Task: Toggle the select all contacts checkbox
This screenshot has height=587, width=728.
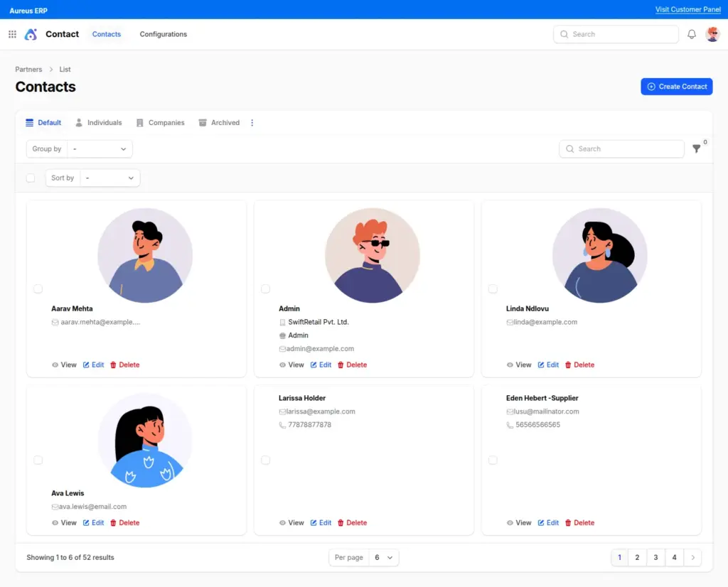Action: click(31, 178)
